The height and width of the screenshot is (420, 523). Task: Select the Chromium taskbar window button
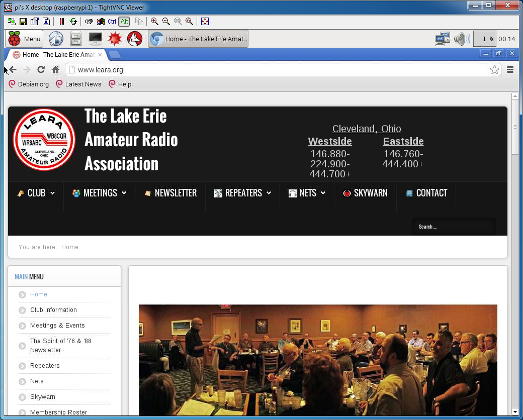coord(198,39)
